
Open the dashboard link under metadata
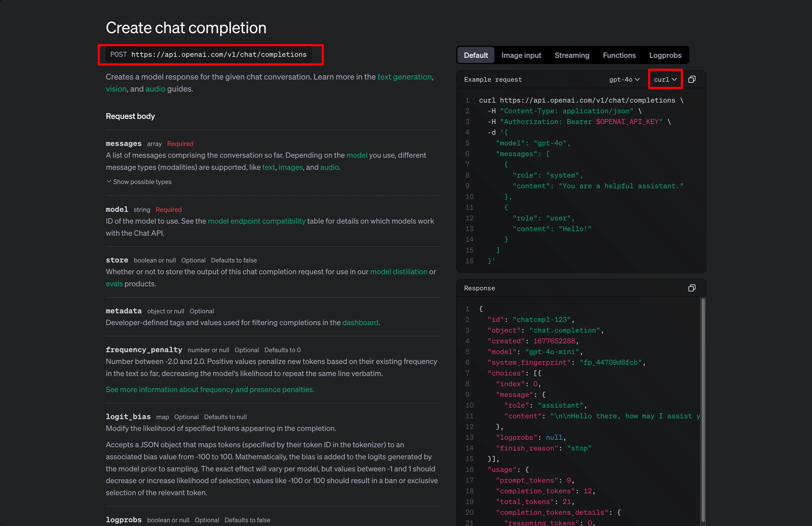tap(360, 322)
